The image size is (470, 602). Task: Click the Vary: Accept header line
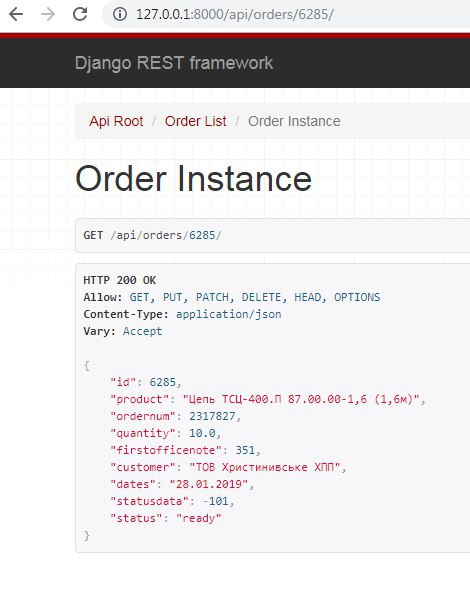coord(123,331)
